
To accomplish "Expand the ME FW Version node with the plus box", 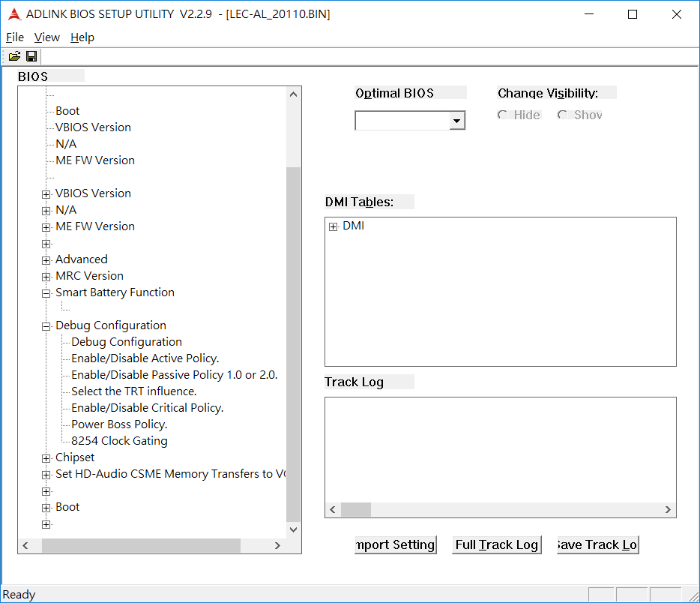I will coord(46,227).
